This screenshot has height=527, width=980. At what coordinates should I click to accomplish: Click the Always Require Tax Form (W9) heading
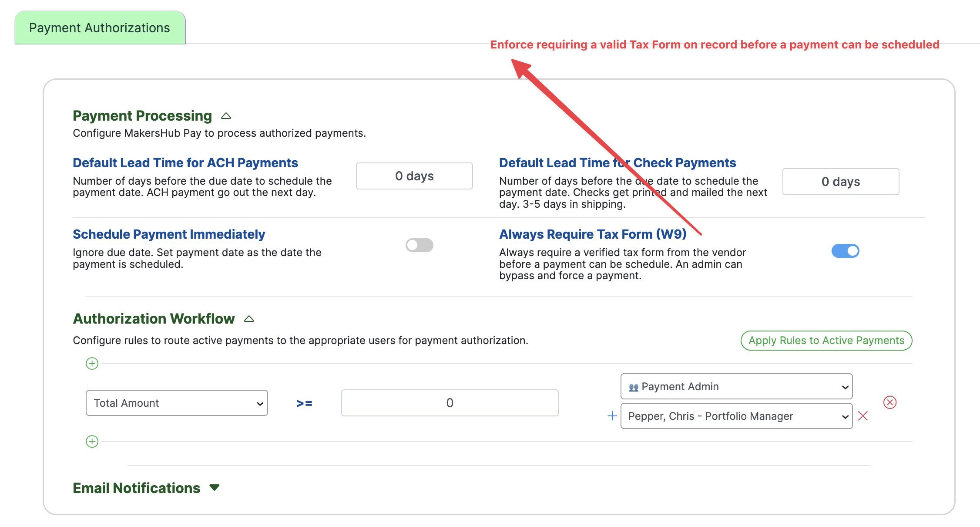[x=593, y=234]
